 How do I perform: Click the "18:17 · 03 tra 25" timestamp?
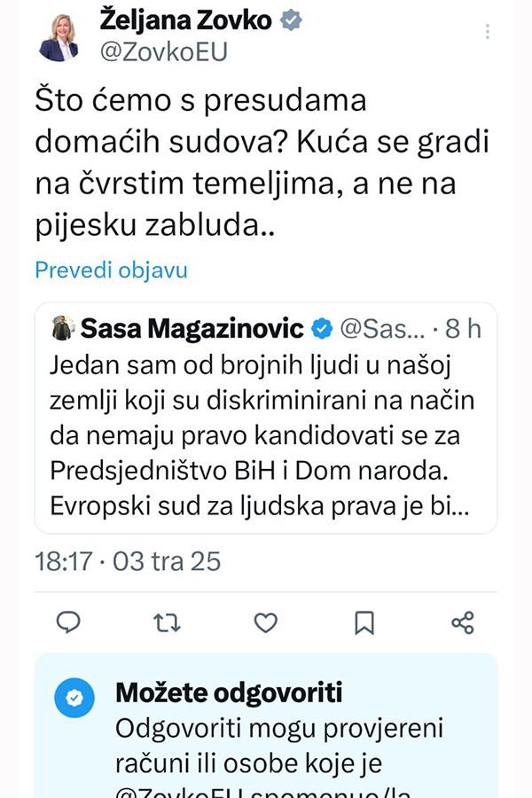coord(128,560)
